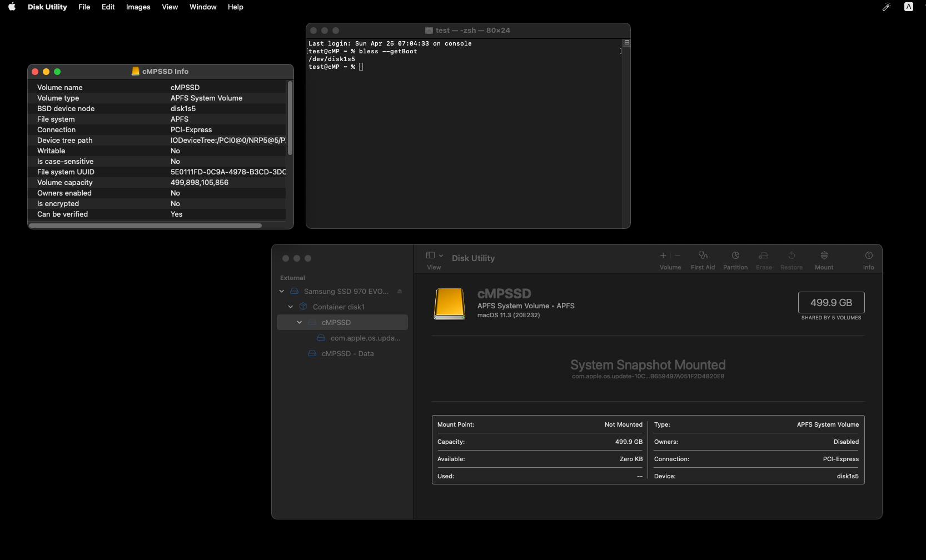
Task: Click the Terminal window title bar
Action: (467, 31)
